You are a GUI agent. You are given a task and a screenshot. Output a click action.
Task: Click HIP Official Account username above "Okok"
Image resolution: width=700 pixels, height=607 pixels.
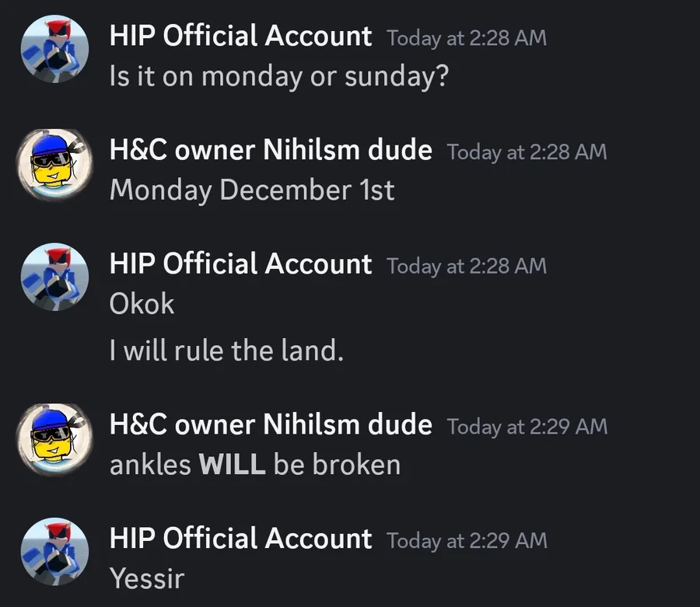[241, 264]
